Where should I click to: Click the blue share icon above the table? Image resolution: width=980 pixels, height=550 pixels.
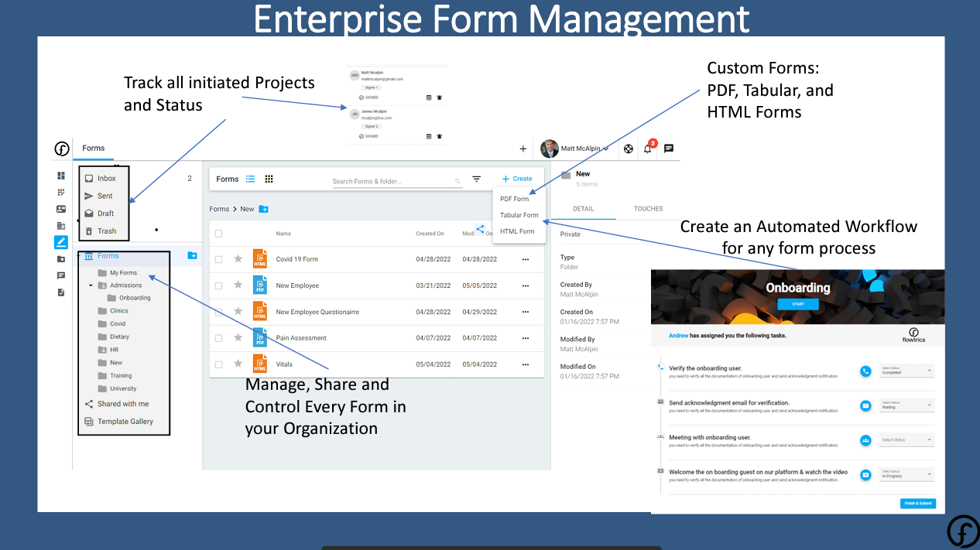480,229
